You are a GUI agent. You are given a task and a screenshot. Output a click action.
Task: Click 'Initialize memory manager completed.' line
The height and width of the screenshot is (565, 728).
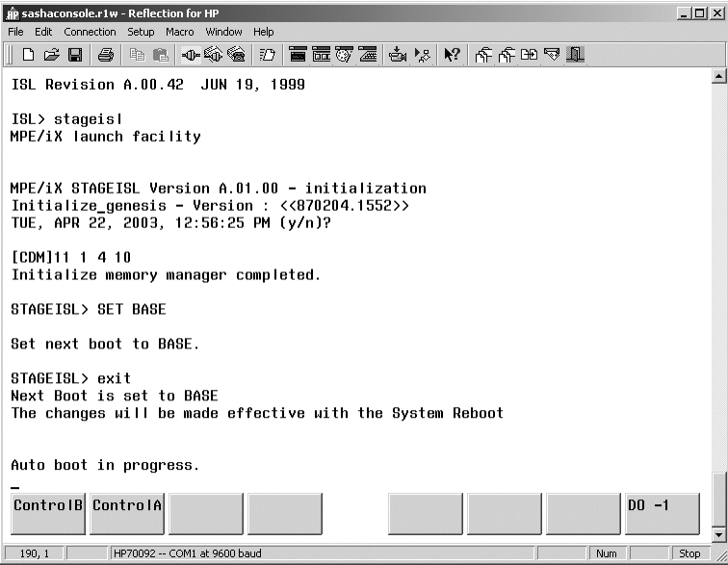pos(166,275)
